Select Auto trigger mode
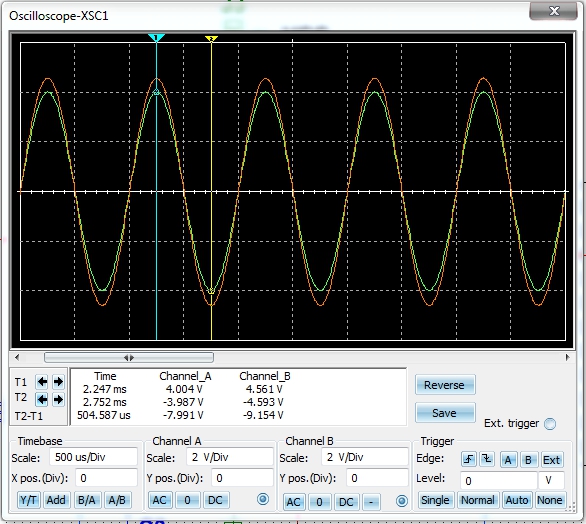The image size is (586, 524). click(517, 500)
